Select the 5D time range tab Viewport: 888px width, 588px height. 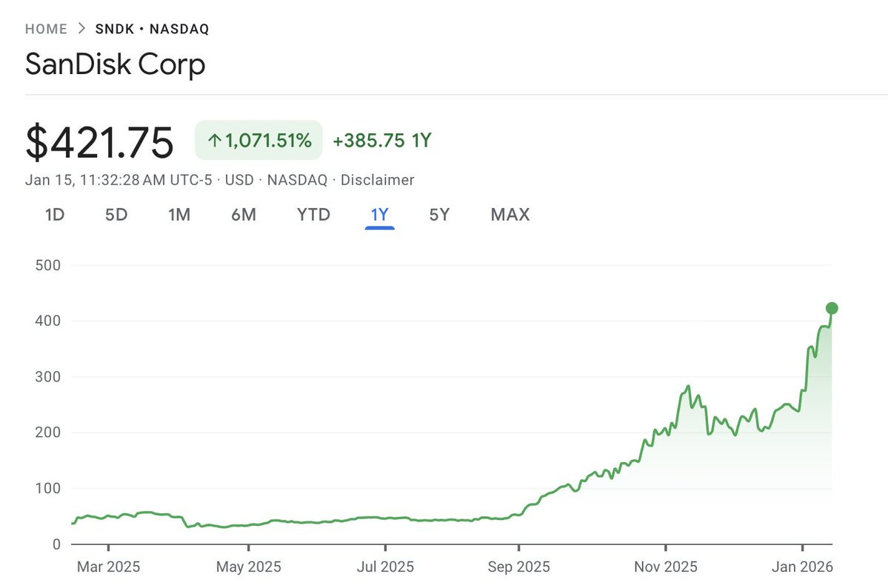pyautogui.click(x=116, y=215)
